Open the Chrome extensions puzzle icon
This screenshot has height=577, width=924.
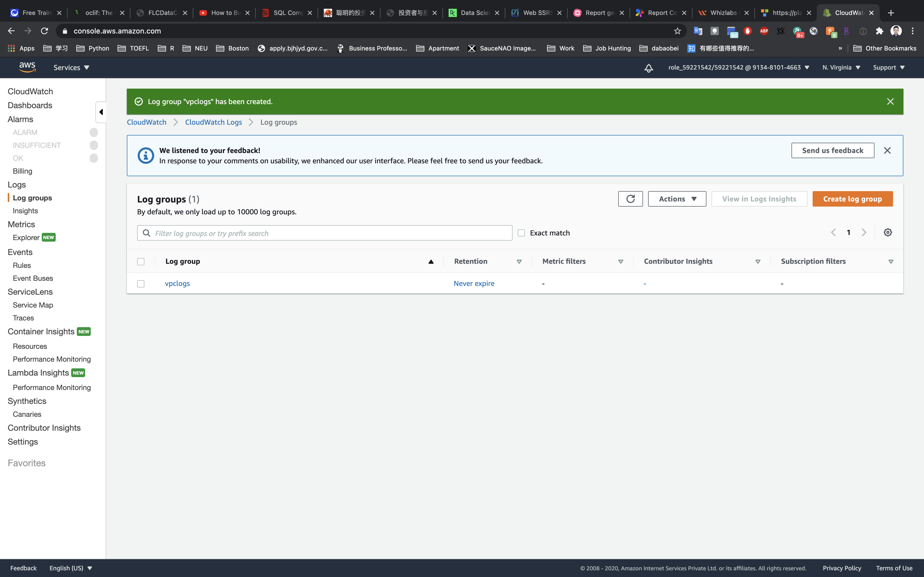[x=880, y=31]
